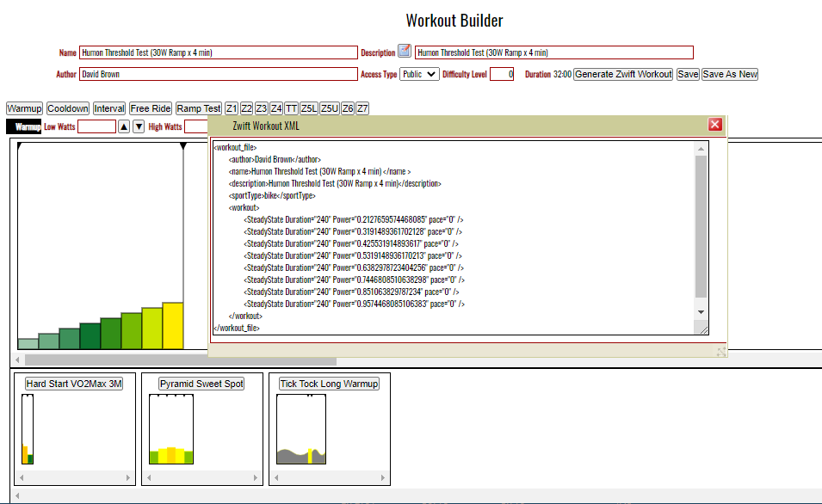Close the Zwift Workout XML dialog
Viewport: 822px width, 504px height.
pyautogui.click(x=714, y=125)
